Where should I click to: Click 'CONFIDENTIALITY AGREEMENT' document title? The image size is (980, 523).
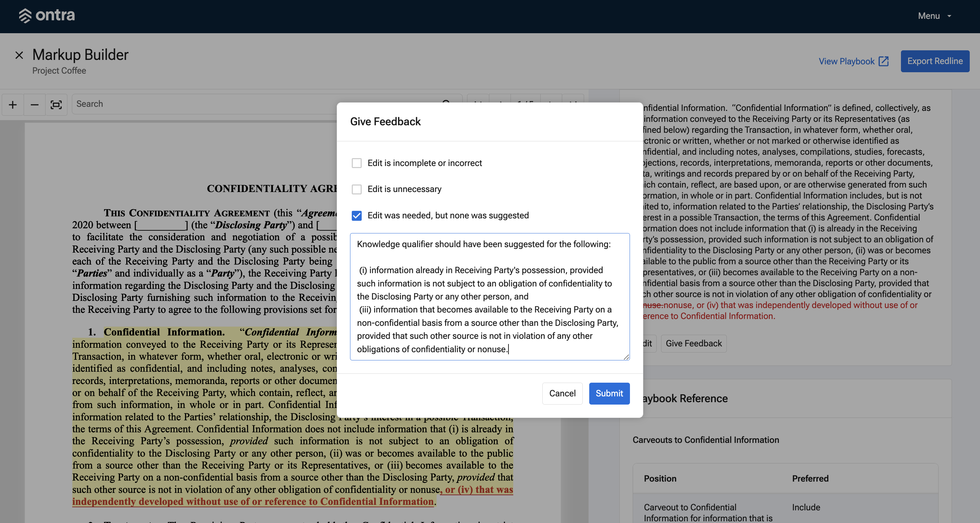272,188
